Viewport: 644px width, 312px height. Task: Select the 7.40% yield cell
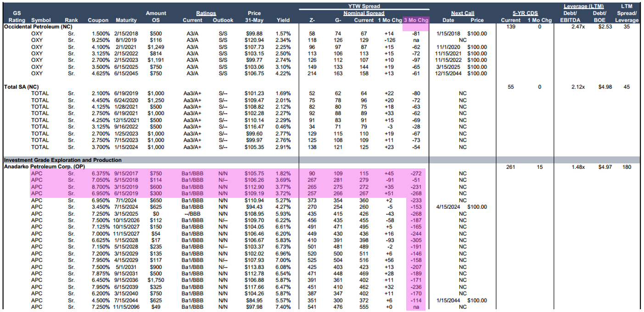[x=283, y=306]
